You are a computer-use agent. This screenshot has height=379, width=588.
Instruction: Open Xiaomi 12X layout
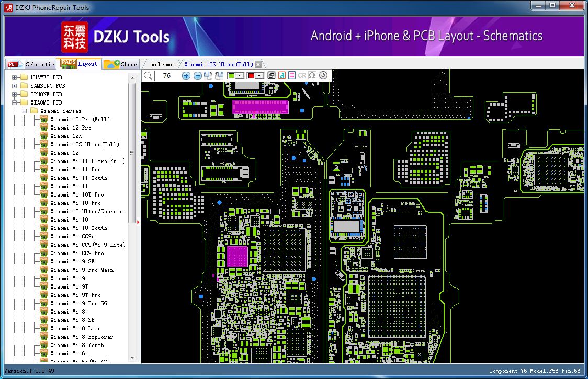pos(66,136)
